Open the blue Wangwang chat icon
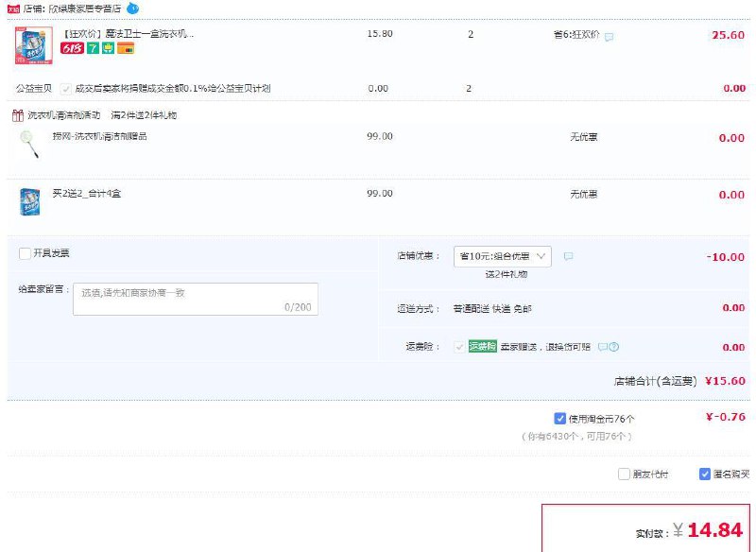 coord(132,9)
